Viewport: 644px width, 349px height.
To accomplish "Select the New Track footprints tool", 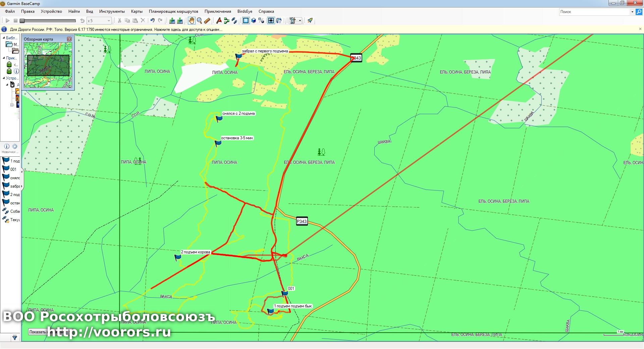I will point(234,21).
